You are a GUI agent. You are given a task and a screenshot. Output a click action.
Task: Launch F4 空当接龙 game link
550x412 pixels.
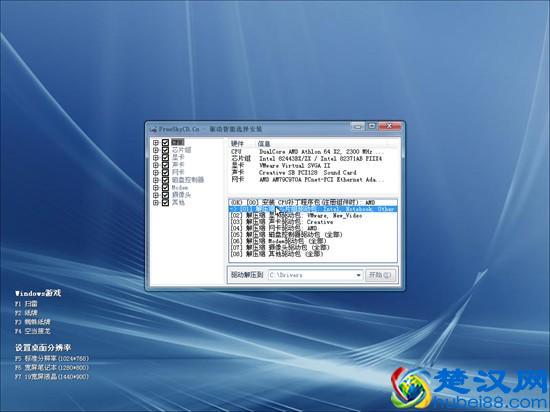coord(33,331)
